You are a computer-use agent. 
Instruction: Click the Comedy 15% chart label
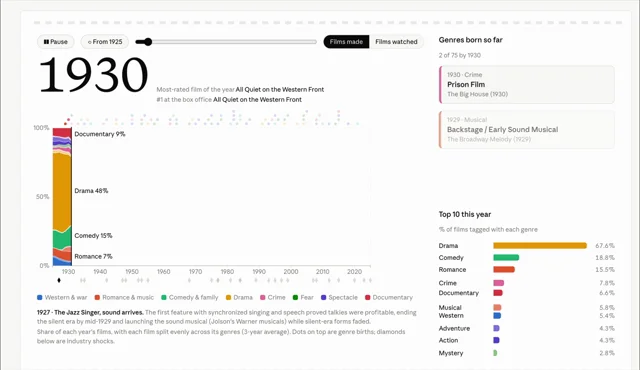click(93, 235)
